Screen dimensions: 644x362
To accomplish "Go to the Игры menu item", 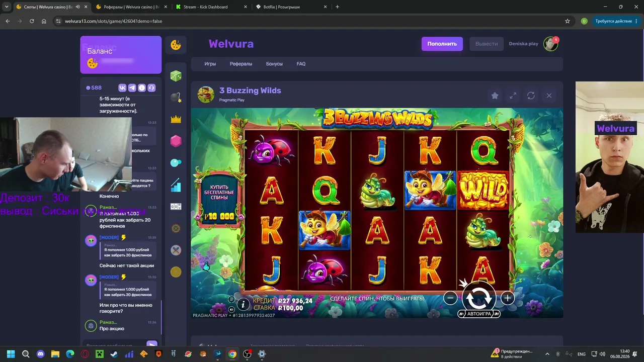I will 210,64.
